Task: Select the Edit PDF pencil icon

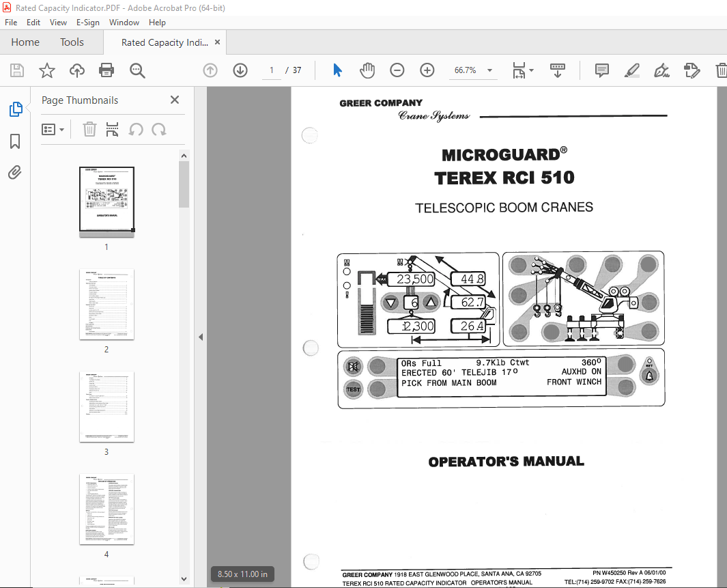Action: point(692,70)
